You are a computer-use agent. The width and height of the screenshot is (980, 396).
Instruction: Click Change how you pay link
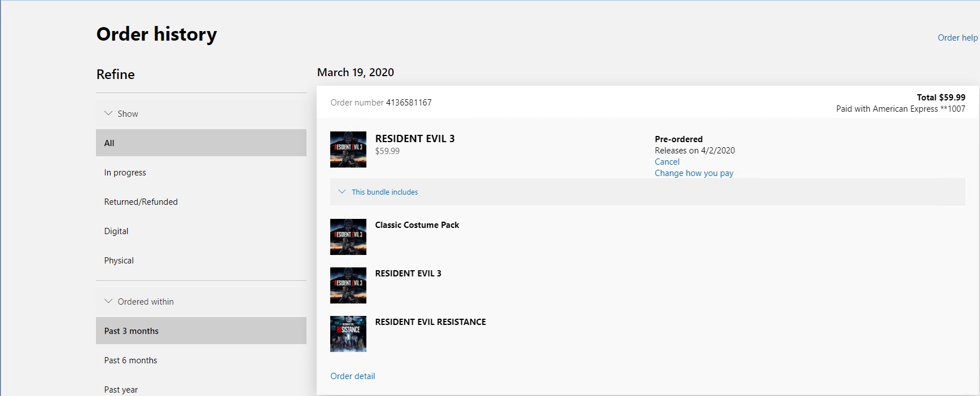click(x=694, y=173)
